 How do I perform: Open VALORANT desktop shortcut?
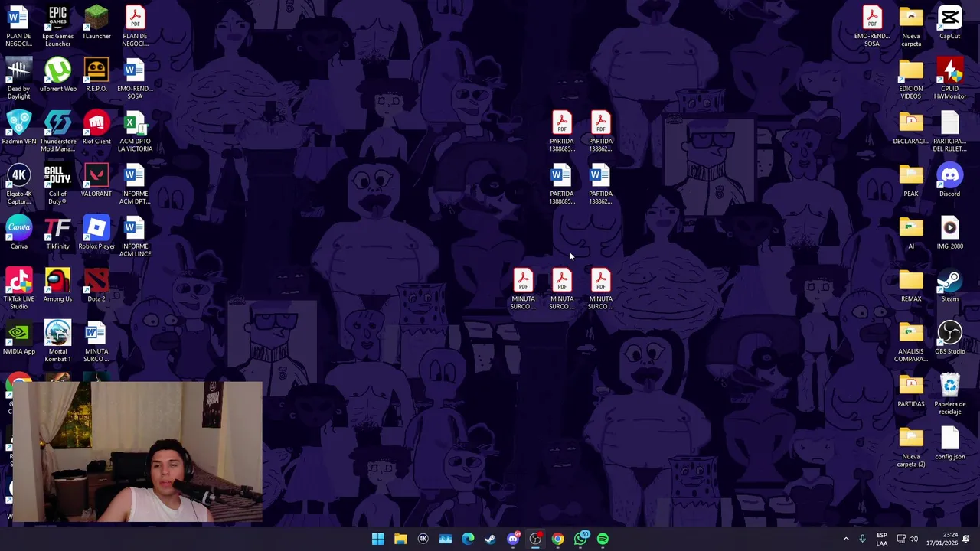(96, 181)
